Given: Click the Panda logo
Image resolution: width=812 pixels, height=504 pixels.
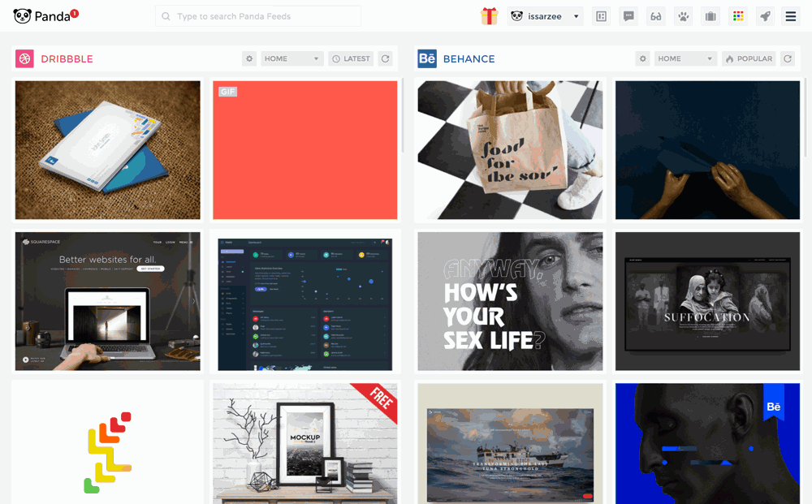Looking at the screenshot, I should pyautogui.click(x=41, y=16).
